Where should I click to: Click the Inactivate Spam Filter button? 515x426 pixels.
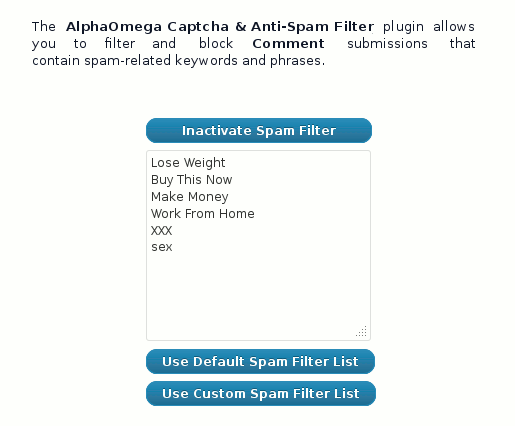click(259, 130)
